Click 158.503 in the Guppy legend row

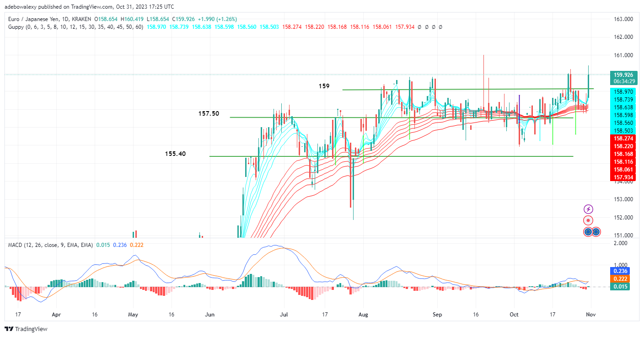[269, 27]
